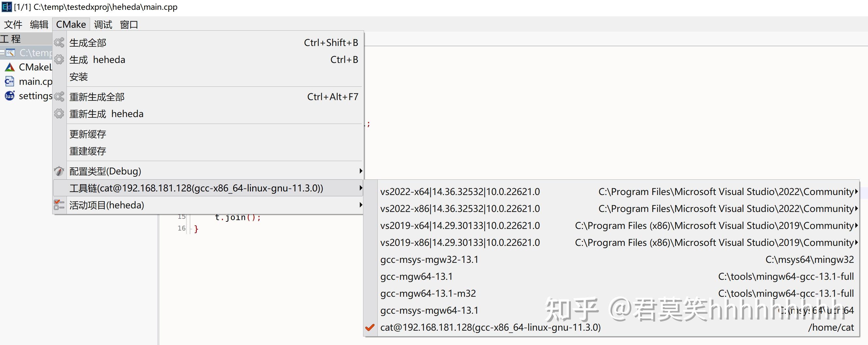Click the 配置类型 compass icon
The width and height of the screenshot is (868, 345).
[x=59, y=171]
